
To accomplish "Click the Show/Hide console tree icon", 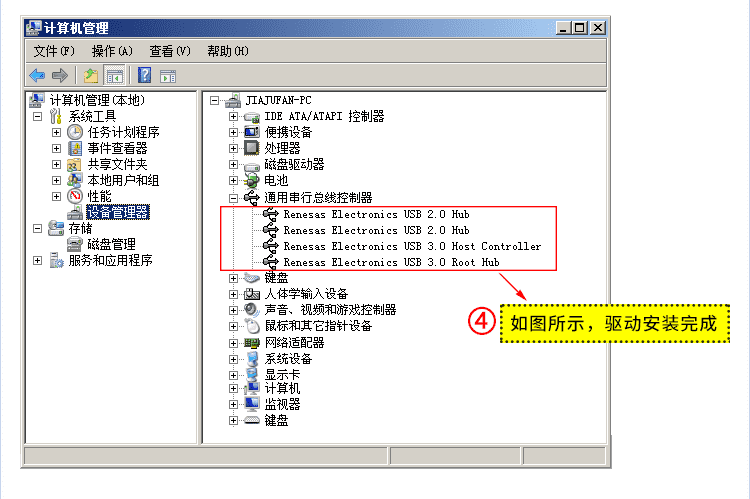I will pyautogui.click(x=115, y=76).
